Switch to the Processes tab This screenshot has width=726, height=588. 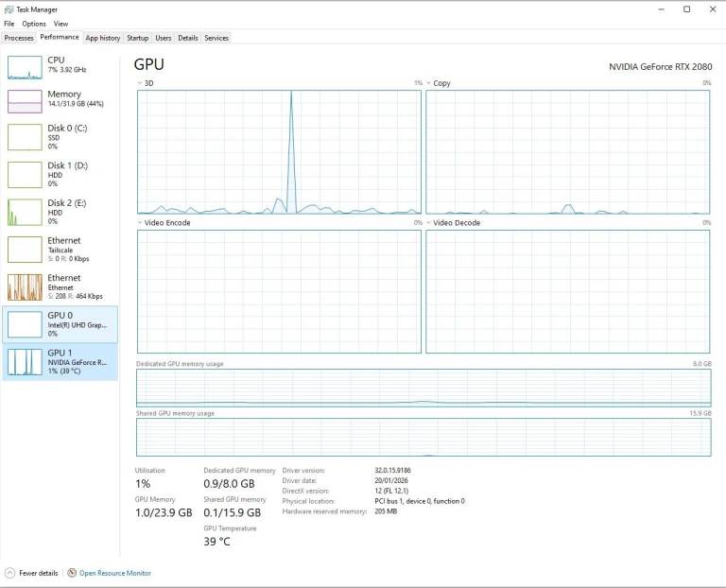coord(19,38)
